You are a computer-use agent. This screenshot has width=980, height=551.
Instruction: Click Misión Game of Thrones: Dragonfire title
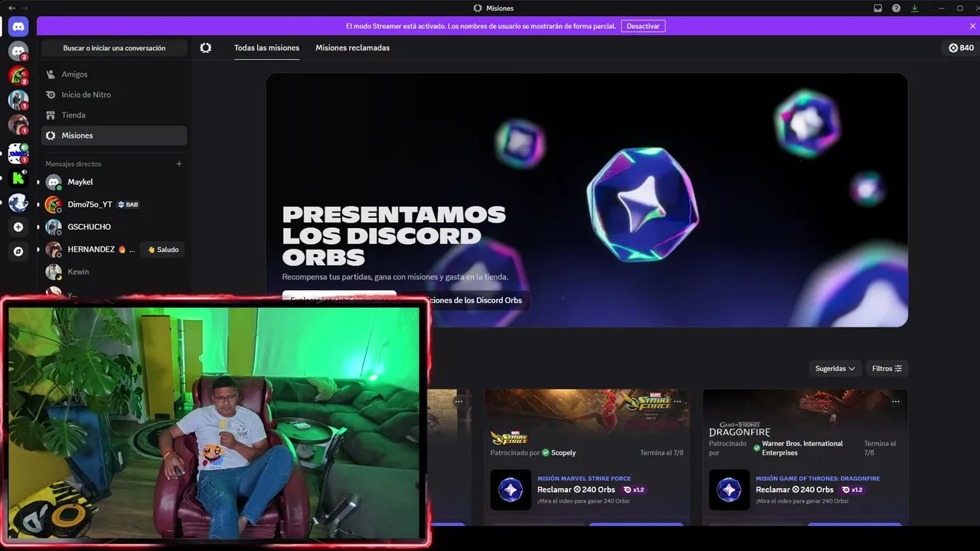tap(818, 478)
